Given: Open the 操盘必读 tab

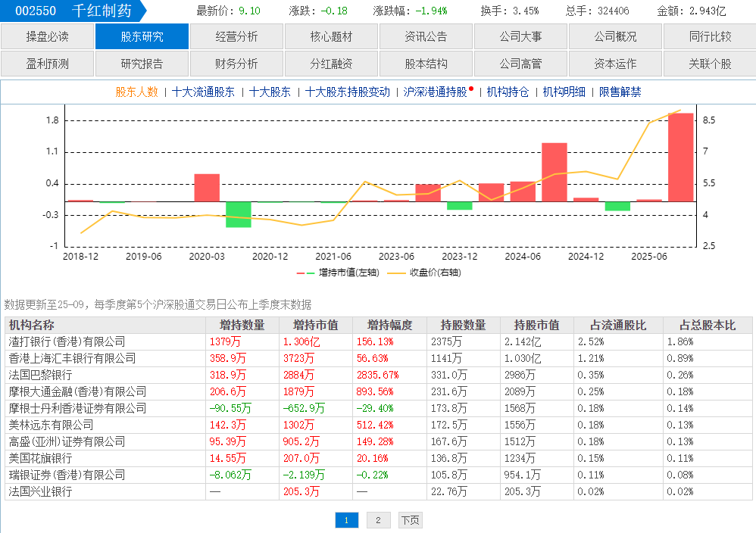Looking at the screenshot, I should click(x=47, y=36).
